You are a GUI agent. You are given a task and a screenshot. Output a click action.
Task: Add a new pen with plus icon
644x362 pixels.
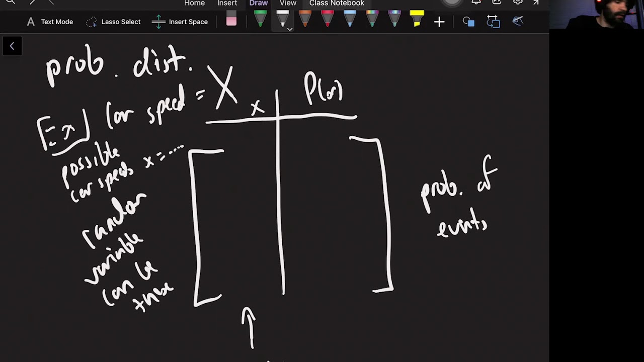(x=439, y=22)
